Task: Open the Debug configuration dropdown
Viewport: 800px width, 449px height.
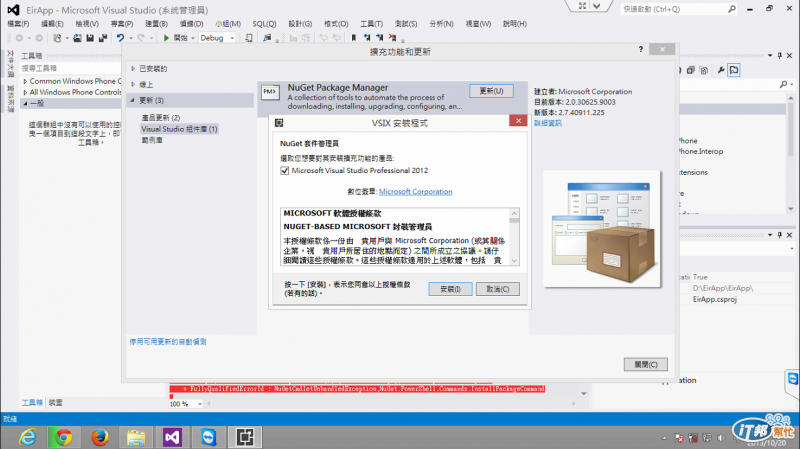Action: [x=217, y=38]
